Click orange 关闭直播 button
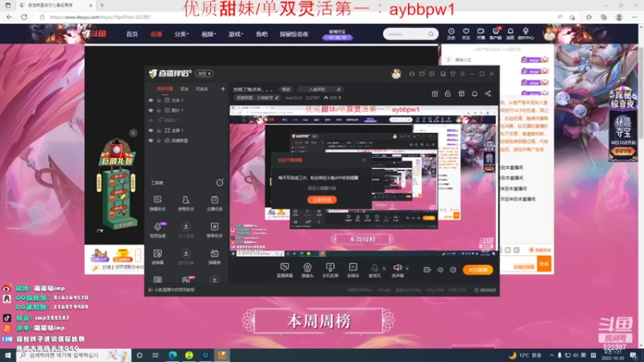Viewport: 644px width, 362px height. click(x=477, y=269)
